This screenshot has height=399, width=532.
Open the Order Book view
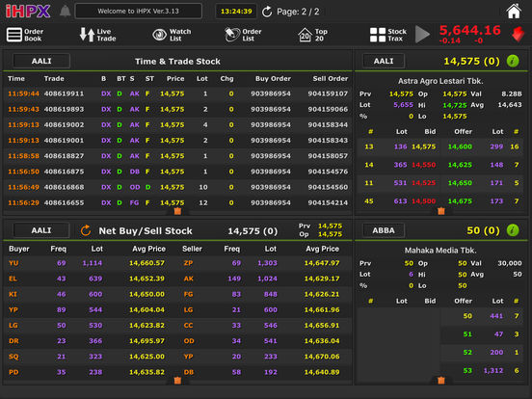point(25,35)
